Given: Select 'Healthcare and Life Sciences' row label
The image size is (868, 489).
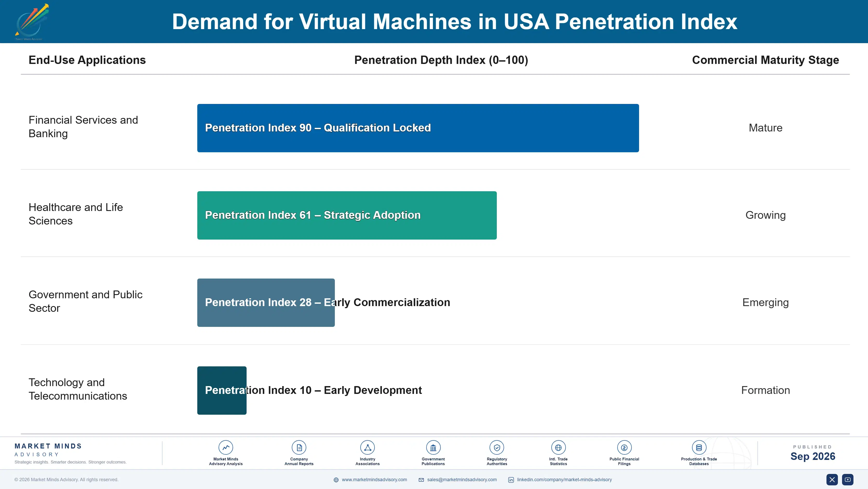Looking at the screenshot, I should (x=76, y=214).
